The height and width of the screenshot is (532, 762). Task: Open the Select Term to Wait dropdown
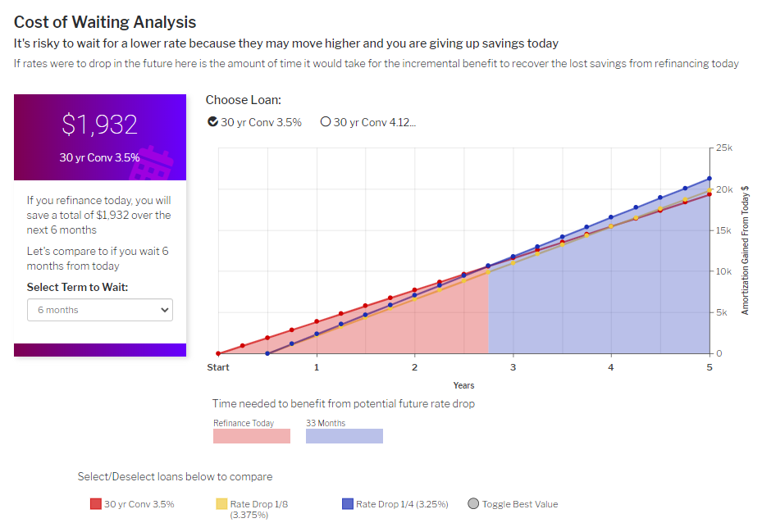[100, 310]
